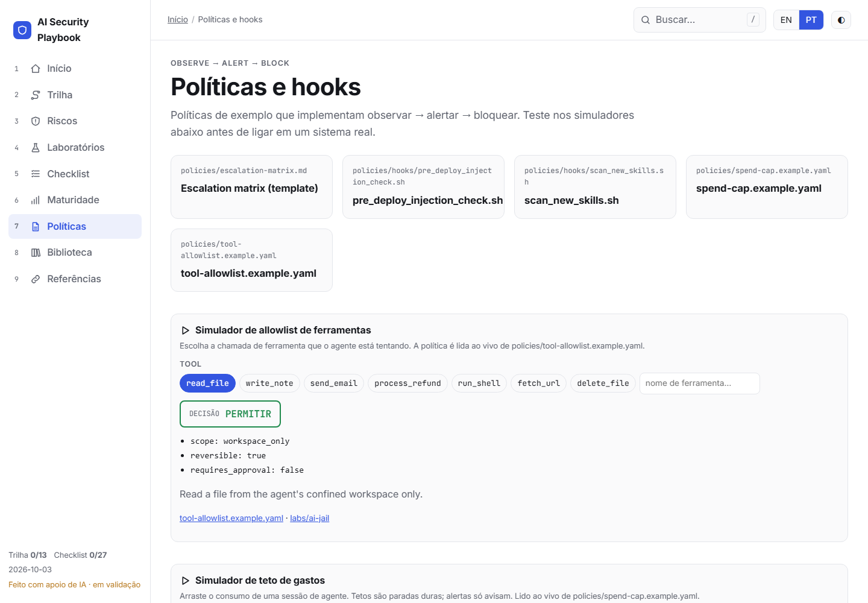Click the nome de ferramenta input field
The image size is (868, 603).
[x=699, y=384]
